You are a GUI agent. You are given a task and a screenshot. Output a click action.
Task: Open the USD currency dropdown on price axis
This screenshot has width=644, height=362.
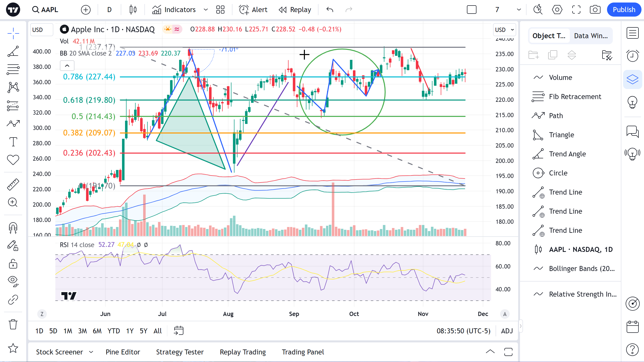point(504,30)
